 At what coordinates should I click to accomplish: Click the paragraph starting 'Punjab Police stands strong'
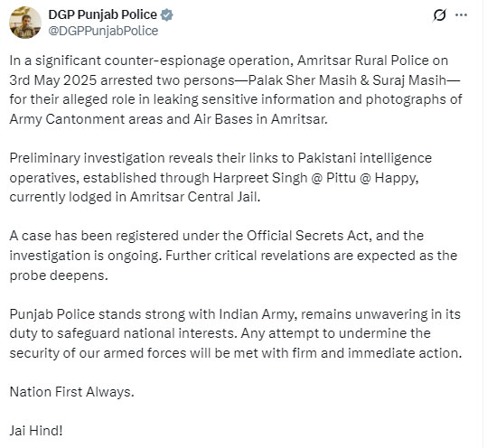tap(236, 334)
